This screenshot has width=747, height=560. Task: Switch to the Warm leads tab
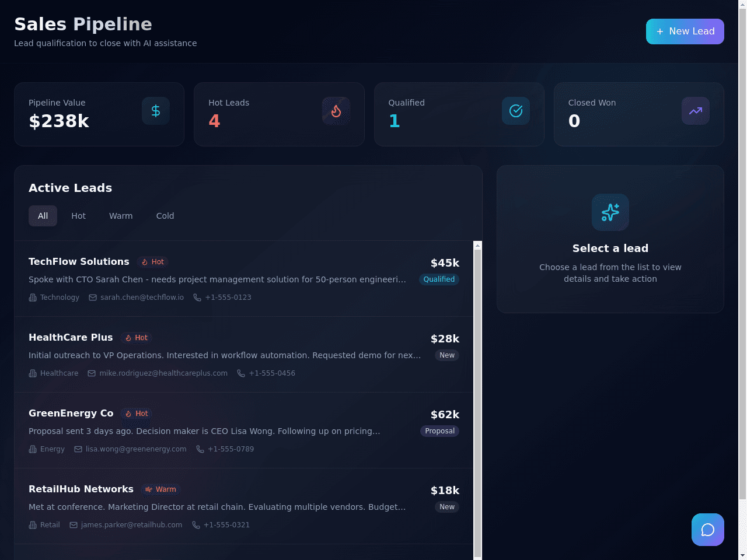pyautogui.click(x=121, y=216)
